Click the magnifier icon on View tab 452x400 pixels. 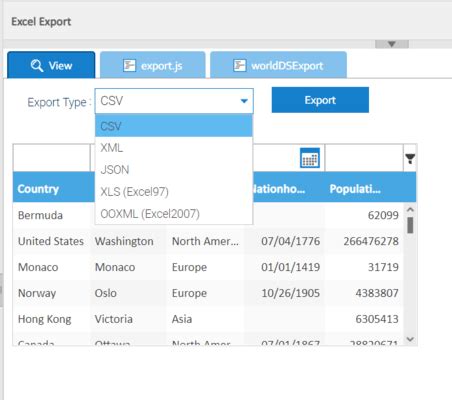[37, 66]
